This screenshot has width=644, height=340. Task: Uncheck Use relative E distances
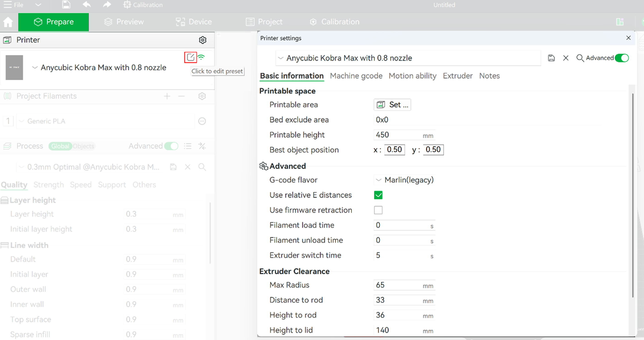tap(378, 195)
